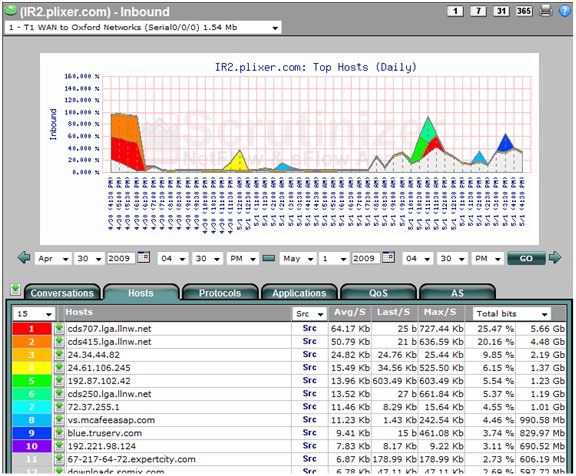This screenshot has height=476, width=576.
Task: Click green arrow icon for cds250.lga.llnw.net
Action: pos(59,394)
